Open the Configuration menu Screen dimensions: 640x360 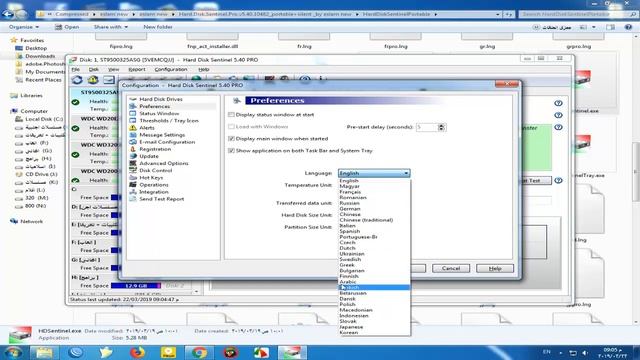(171, 69)
